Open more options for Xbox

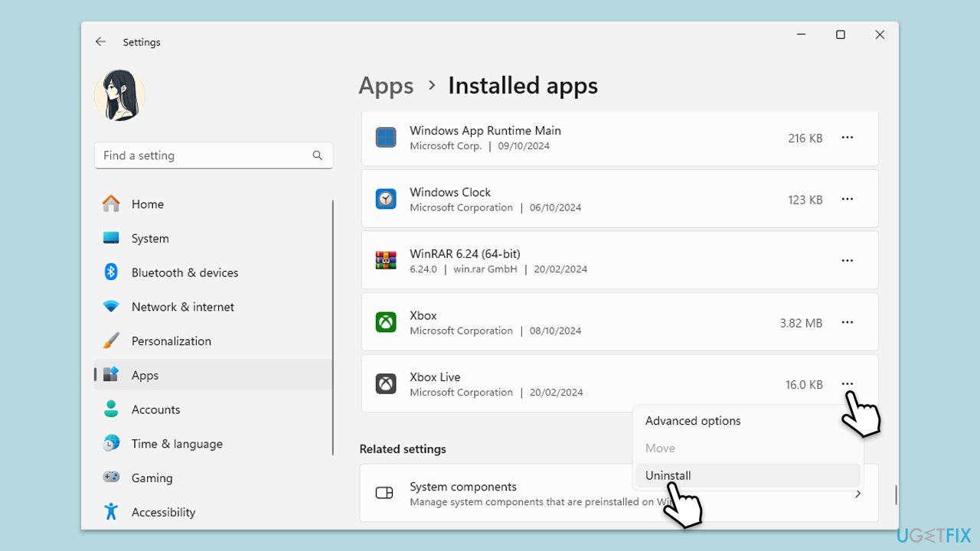(848, 322)
